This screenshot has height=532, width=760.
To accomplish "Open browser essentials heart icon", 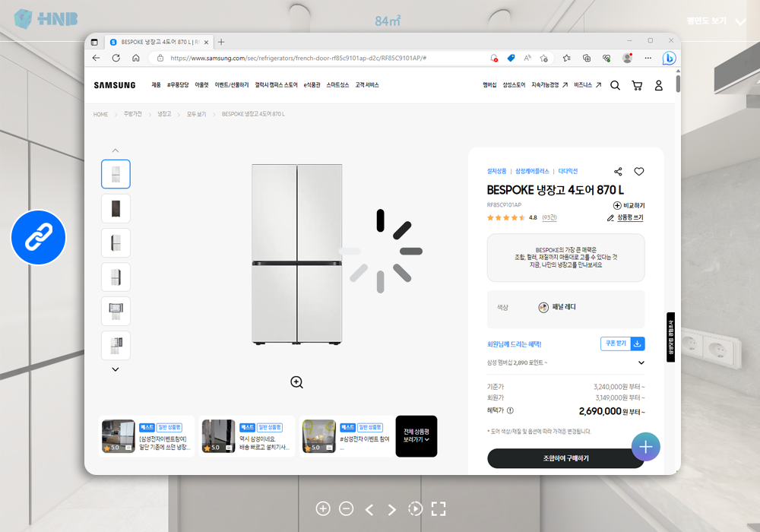I will (606, 59).
